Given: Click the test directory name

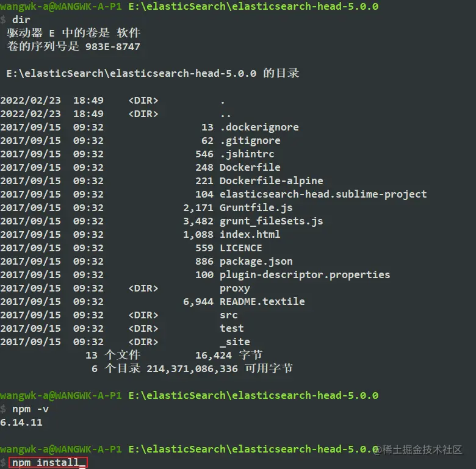Looking at the screenshot, I should pyautogui.click(x=232, y=328).
